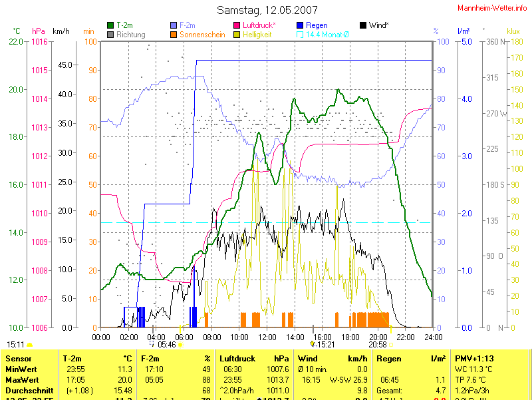Click the sunrise time label 05:46
Image resolution: width=532 pixels, height=400 pixels.
(x=166, y=345)
